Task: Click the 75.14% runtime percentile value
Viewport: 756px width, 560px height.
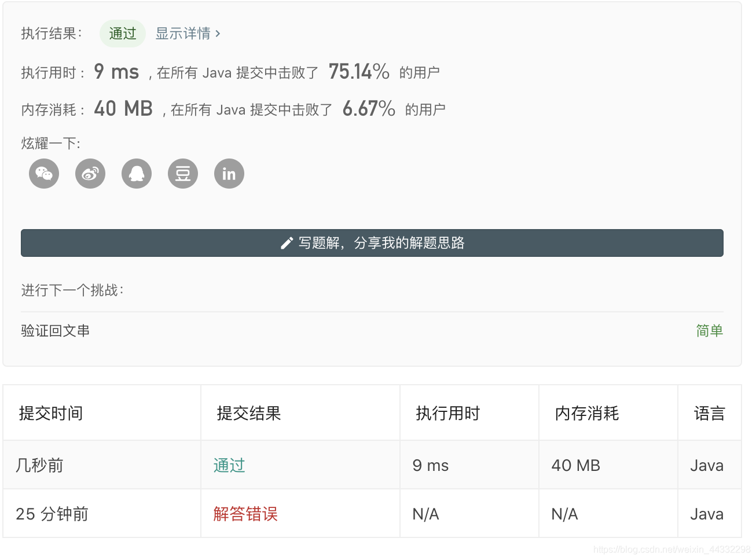Action: click(359, 72)
